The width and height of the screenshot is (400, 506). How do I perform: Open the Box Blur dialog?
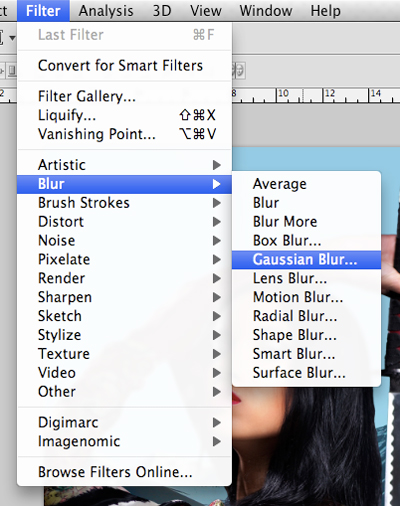pos(306,240)
